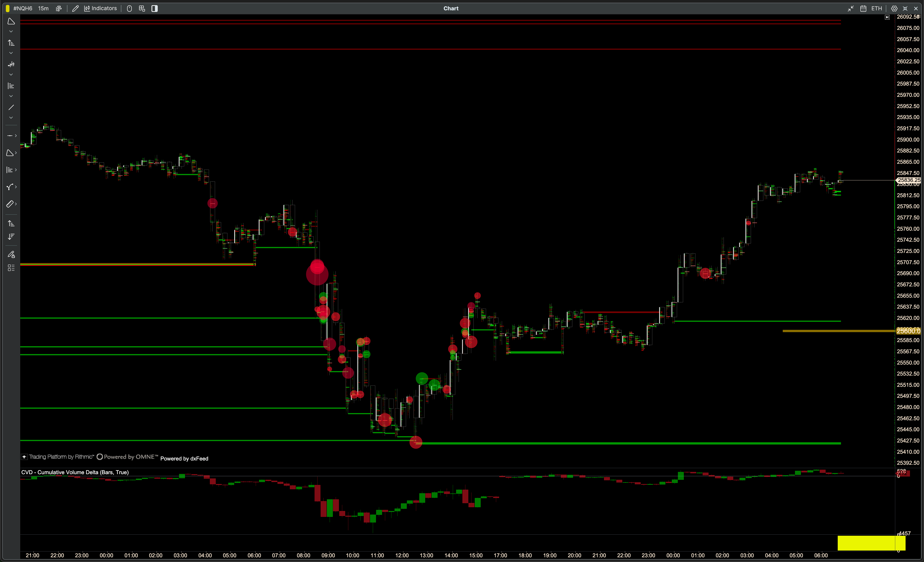Click the 25600.0 yellow price level label
Viewport: 924px width, 562px height.
pyautogui.click(x=908, y=331)
